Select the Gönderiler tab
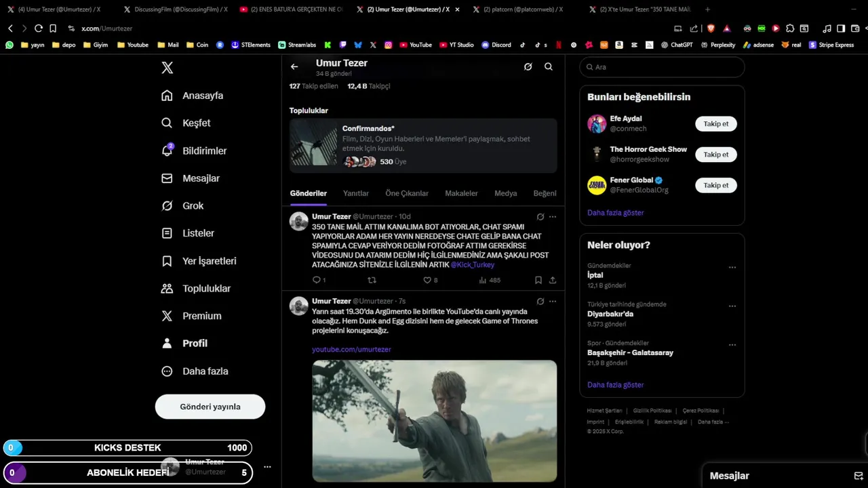868x488 pixels. point(309,193)
